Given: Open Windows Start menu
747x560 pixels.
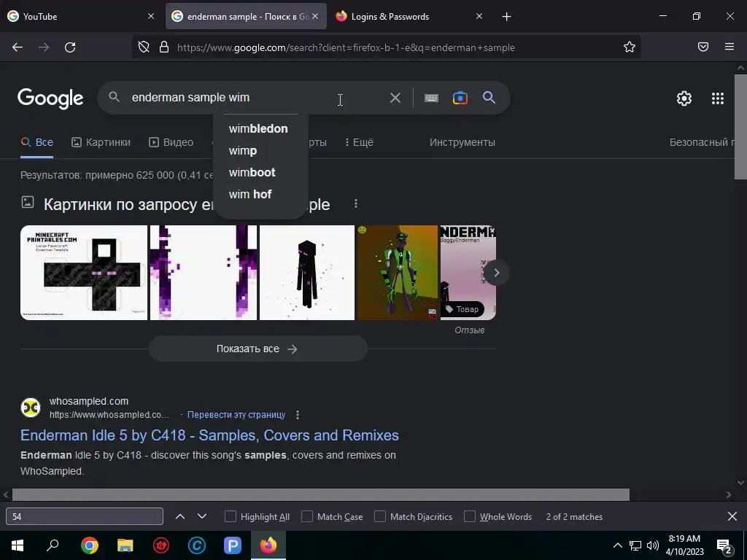Looking at the screenshot, I should (18, 545).
